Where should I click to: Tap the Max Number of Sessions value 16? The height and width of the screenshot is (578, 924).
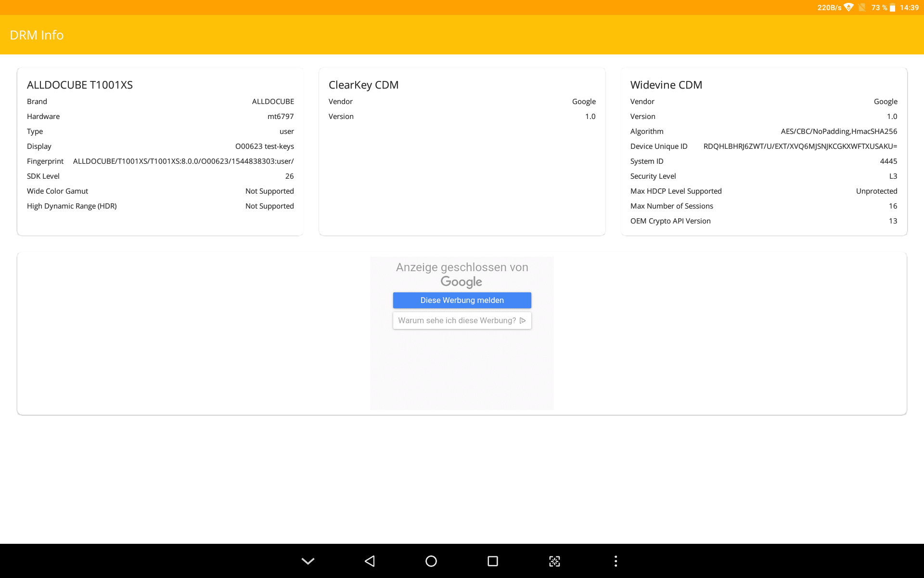(x=893, y=206)
